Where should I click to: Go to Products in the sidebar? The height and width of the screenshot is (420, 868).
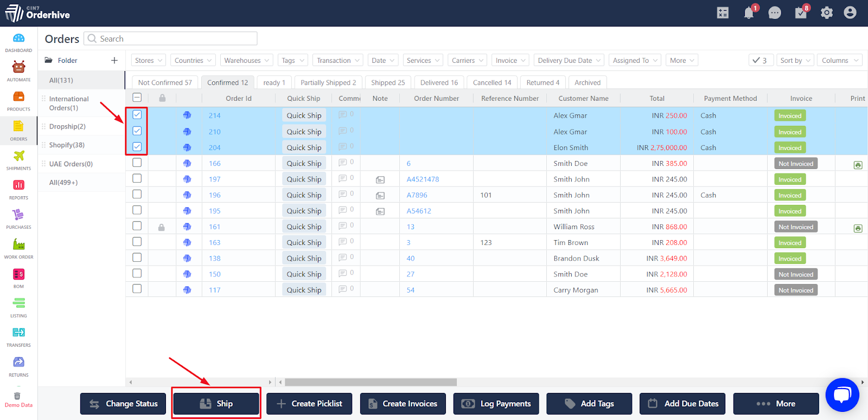(x=18, y=96)
